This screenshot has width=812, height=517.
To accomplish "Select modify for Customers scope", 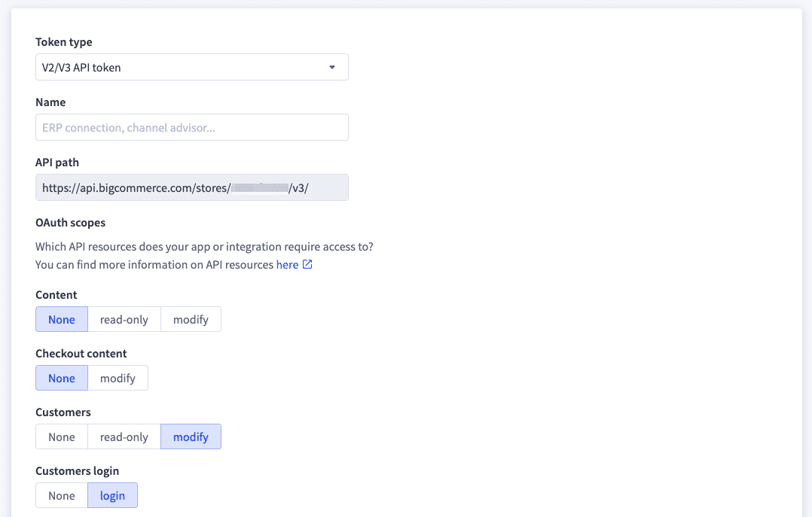I will 191,436.
